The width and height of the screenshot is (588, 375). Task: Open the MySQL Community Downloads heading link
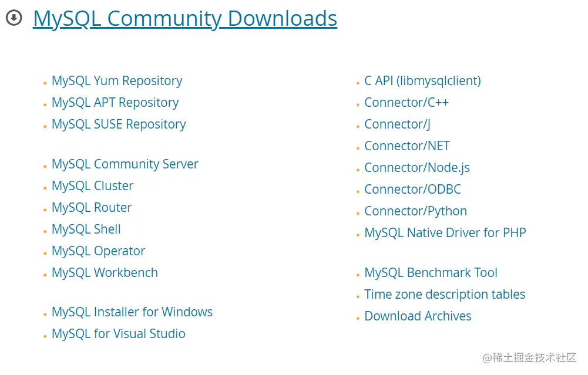click(x=185, y=18)
